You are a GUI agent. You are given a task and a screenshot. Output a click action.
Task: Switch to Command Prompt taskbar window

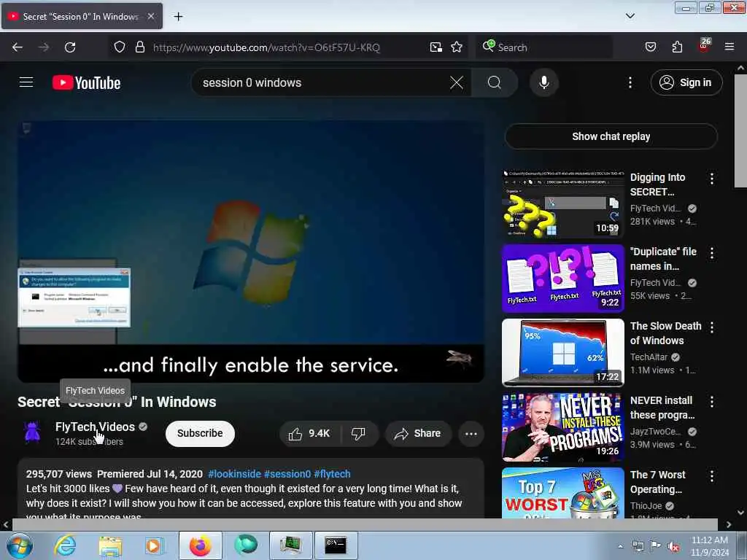pyautogui.click(x=336, y=545)
